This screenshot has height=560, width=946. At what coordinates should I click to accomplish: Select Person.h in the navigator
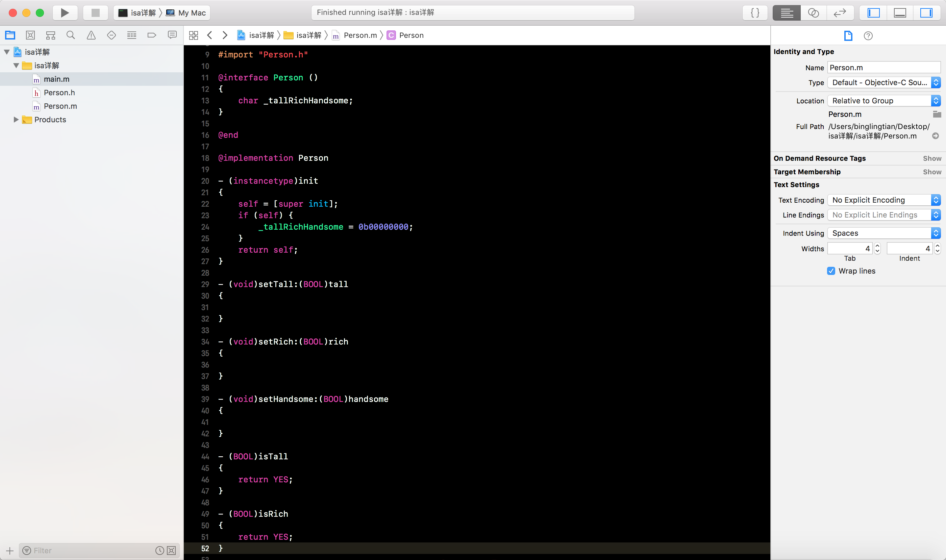tap(92, 93)
